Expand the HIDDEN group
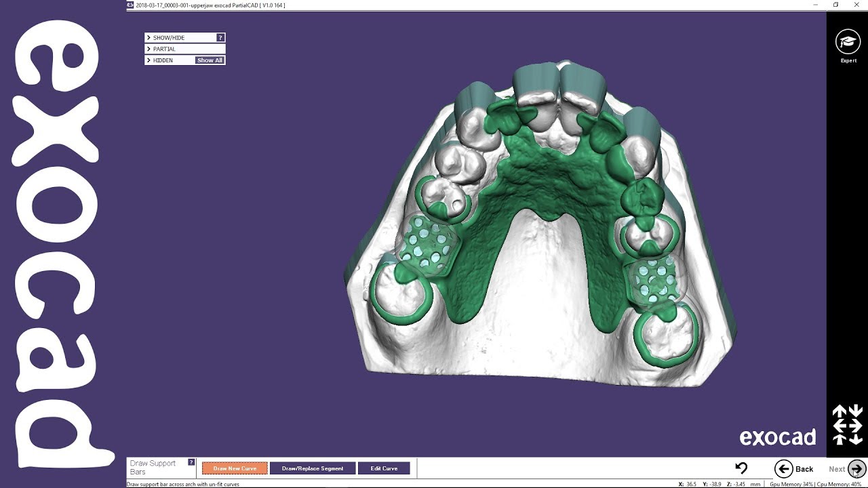Viewport: 868px width, 488px height. click(x=149, y=60)
